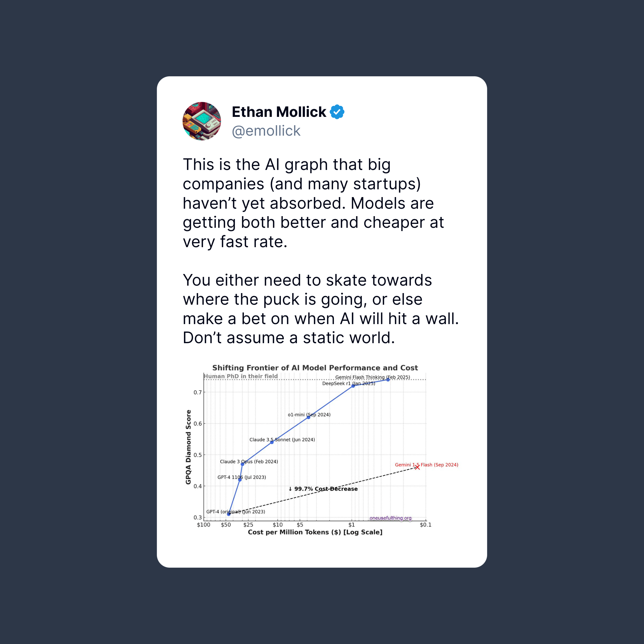Screen dimensions: 644x644
Task: Select the DeepSeek r1 data point
Action: [x=353, y=386]
